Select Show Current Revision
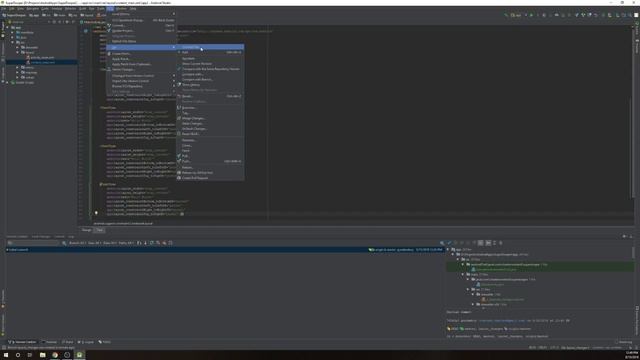The width and height of the screenshot is (640, 360). [x=210, y=64]
